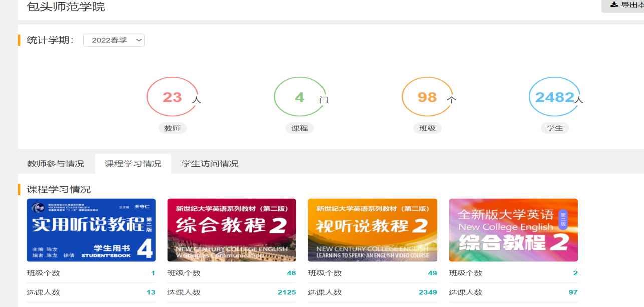Click the export button at top right

(623, 5)
